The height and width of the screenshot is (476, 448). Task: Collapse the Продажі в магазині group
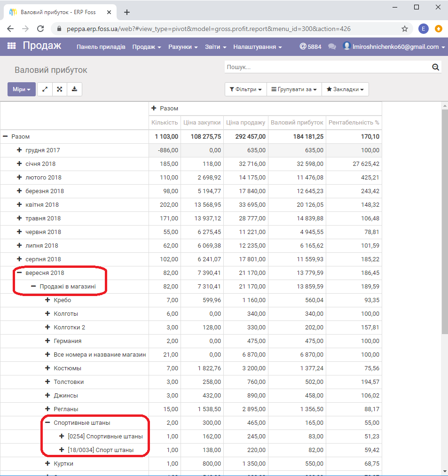pos(33,286)
